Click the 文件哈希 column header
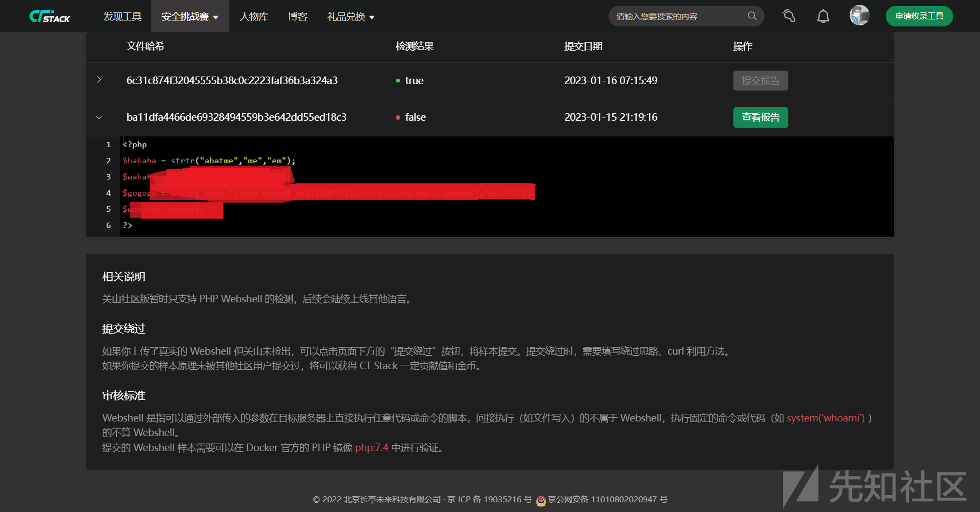This screenshot has height=512, width=980. pyautogui.click(x=145, y=46)
